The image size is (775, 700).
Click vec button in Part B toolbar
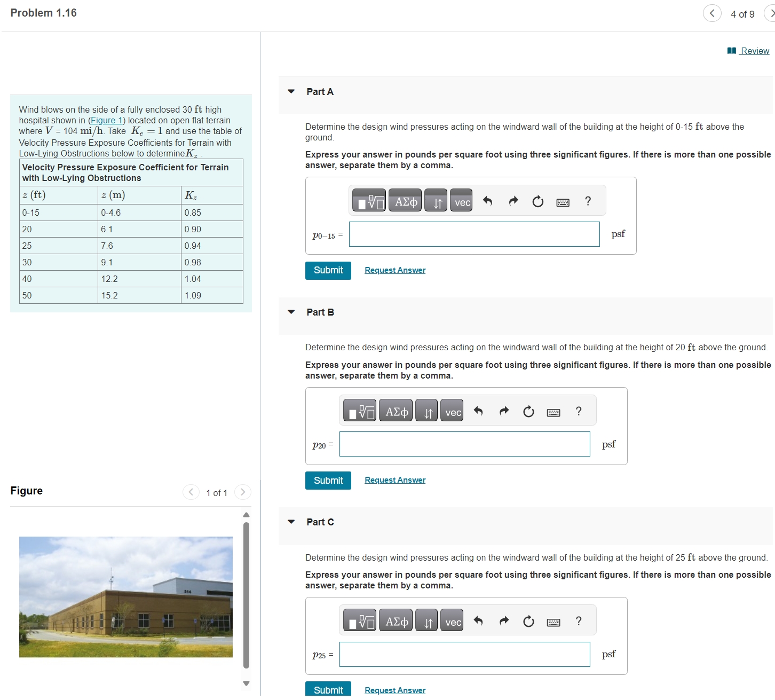tap(452, 411)
